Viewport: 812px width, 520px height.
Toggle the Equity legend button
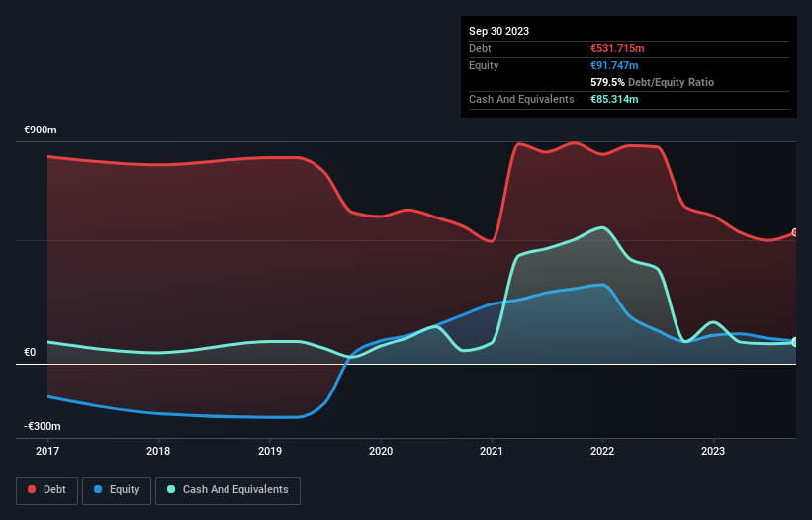117,490
